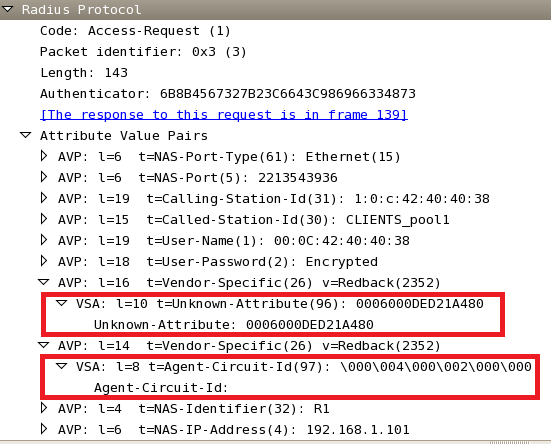This screenshot has width=551, height=444.
Task: Select the Code: Access-Request line
Action: (135, 31)
